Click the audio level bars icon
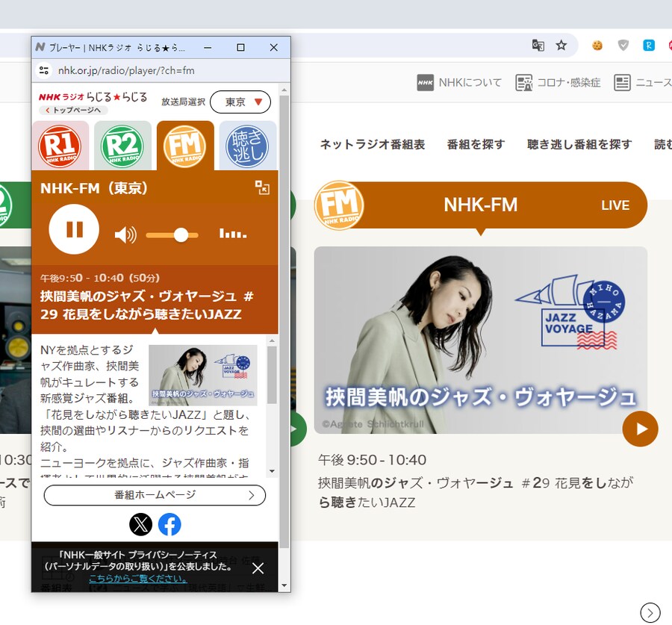The height and width of the screenshot is (625, 672). (x=233, y=234)
